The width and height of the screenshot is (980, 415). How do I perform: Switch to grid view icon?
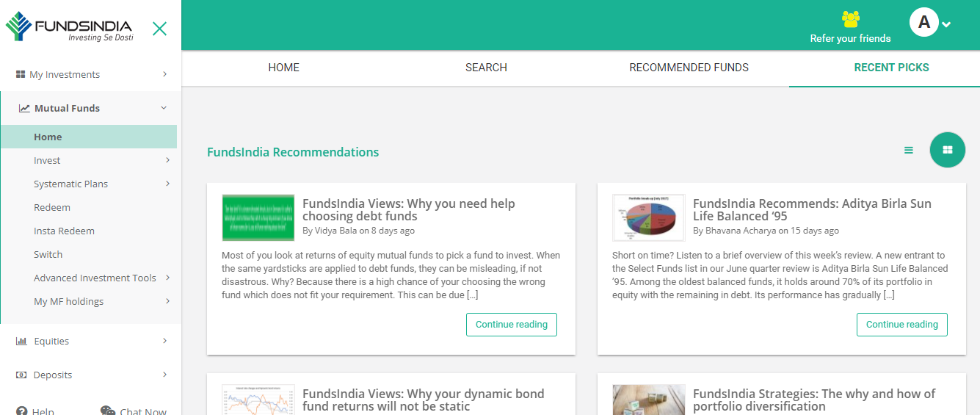(x=947, y=150)
